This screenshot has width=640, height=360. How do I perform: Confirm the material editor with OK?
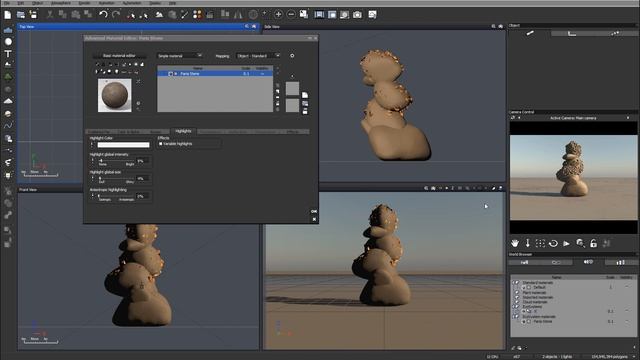click(313, 211)
